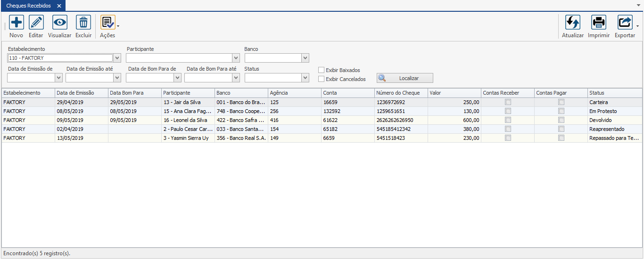644x259 pixels.
Task: Click the Excluir trash icon
Action: click(x=83, y=23)
